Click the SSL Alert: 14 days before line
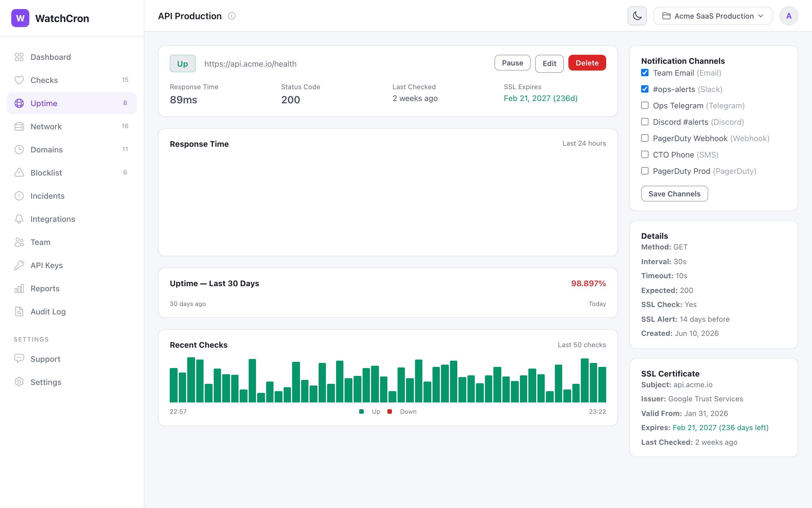Viewport: 812px width, 508px height. 685,319
